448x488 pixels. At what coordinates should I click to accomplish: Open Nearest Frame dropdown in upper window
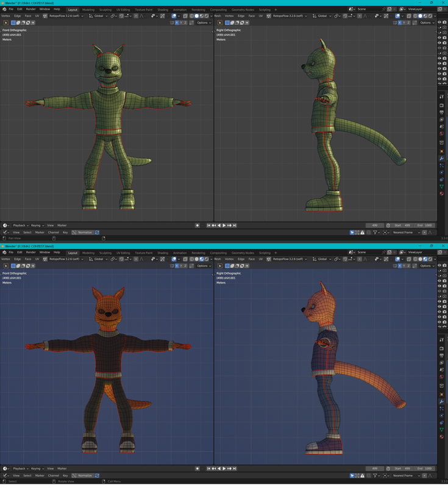coord(406,232)
